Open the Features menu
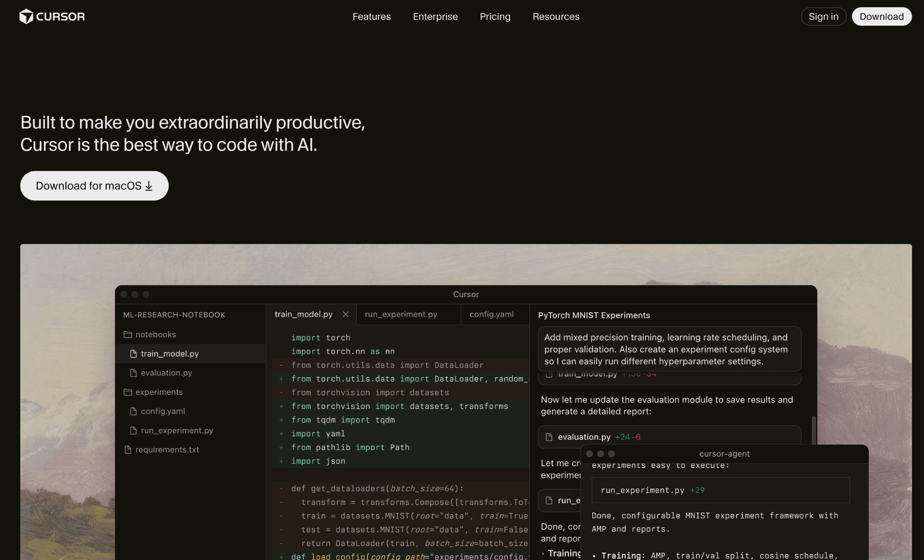924x560 pixels. [x=371, y=17]
